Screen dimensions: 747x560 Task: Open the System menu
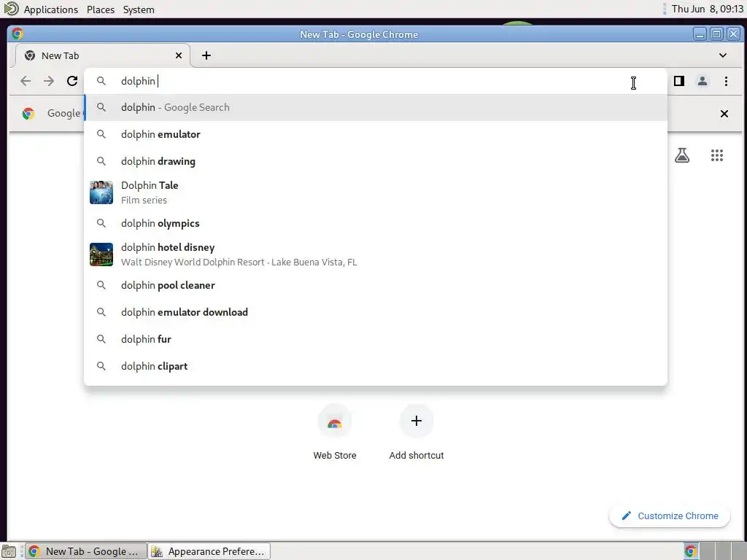[x=139, y=9]
